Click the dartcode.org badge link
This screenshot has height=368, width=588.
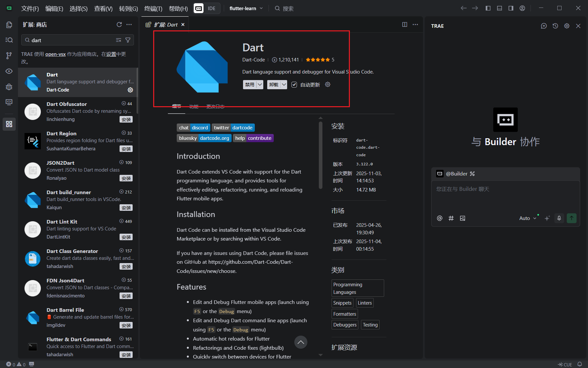[x=215, y=138]
